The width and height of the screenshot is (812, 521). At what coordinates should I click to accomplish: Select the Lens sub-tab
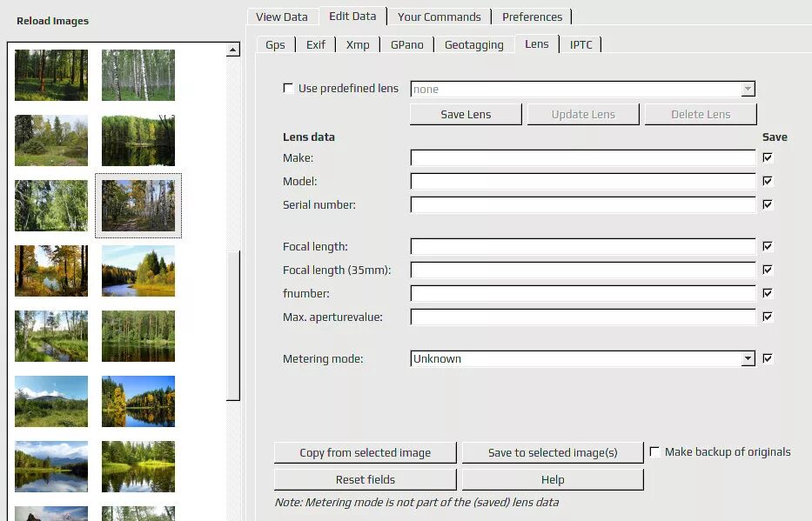click(536, 44)
